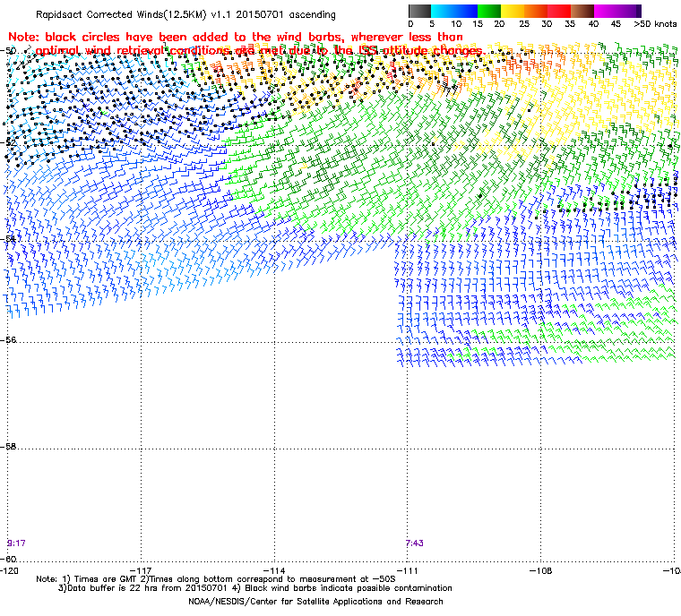Click the cyan-blue 5-15 knots color segment
The height and width of the screenshot is (616, 681).
[454, 11]
